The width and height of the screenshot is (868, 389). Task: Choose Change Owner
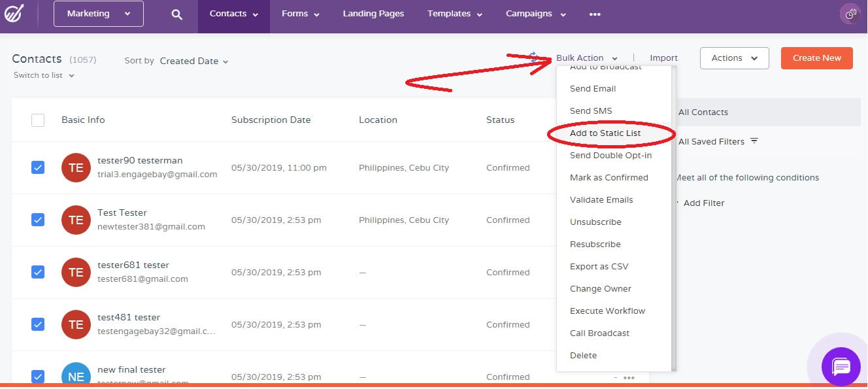601,289
